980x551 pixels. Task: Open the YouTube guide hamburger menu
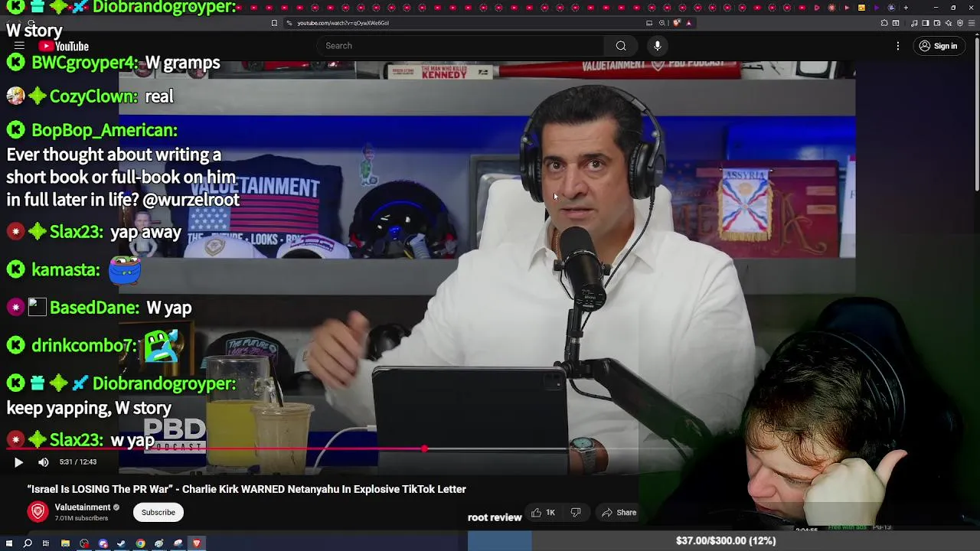pyautogui.click(x=19, y=46)
